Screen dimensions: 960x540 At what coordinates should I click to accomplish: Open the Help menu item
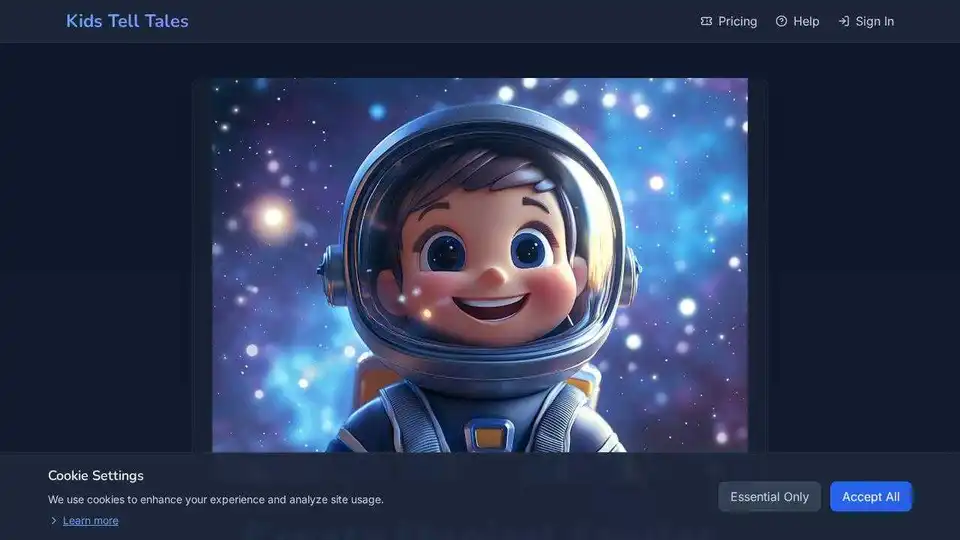(x=806, y=21)
